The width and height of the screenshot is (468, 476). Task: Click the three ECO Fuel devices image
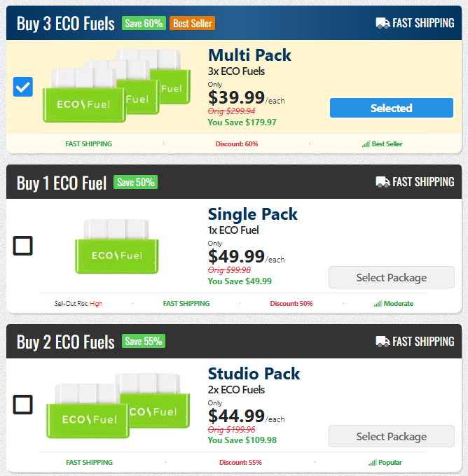(113, 85)
